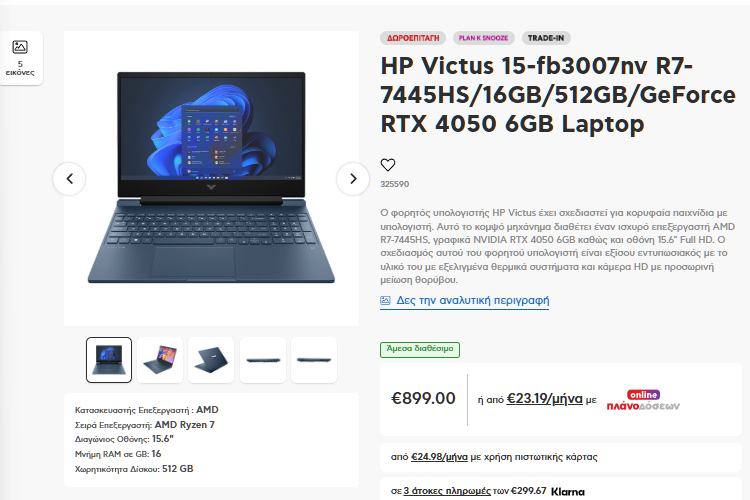Screen dimensions: 750x500
Task: Select the first front-view laptop thumbnail
Action: point(109,360)
